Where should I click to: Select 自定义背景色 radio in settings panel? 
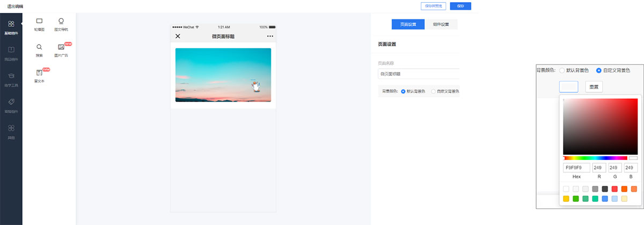[x=434, y=91]
